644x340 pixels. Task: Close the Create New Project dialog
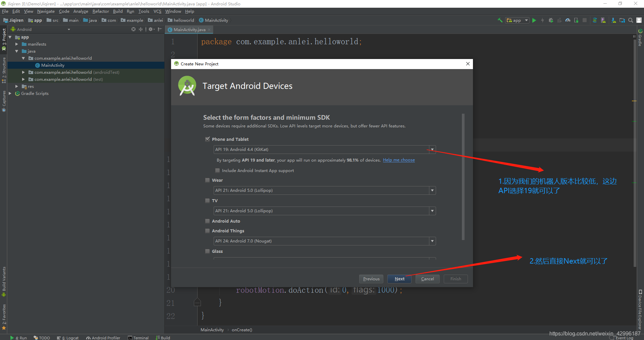(x=468, y=64)
